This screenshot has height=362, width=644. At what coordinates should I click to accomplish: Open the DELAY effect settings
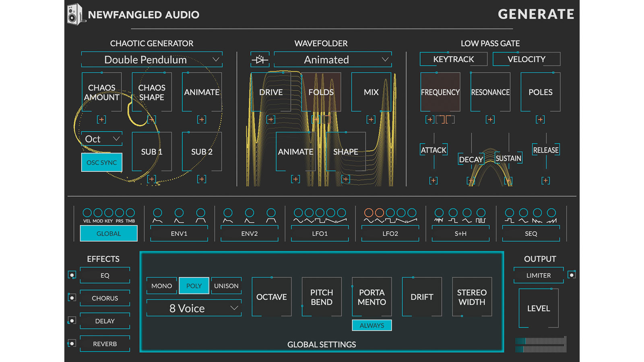pyautogui.click(x=105, y=321)
